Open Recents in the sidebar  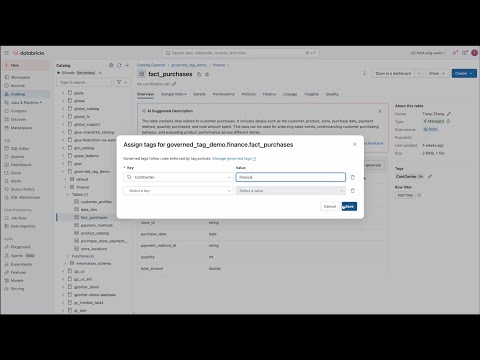click(17, 86)
